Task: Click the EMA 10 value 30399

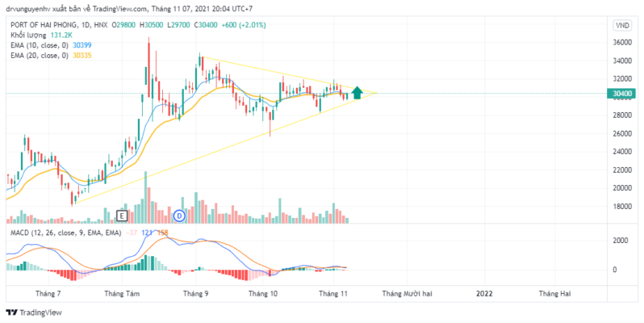Action: [82, 45]
